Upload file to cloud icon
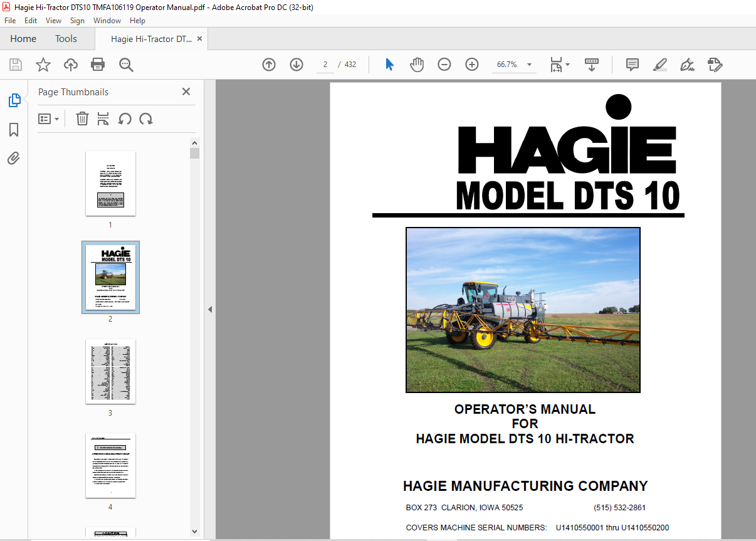The height and width of the screenshot is (541, 756). (71, 65)
